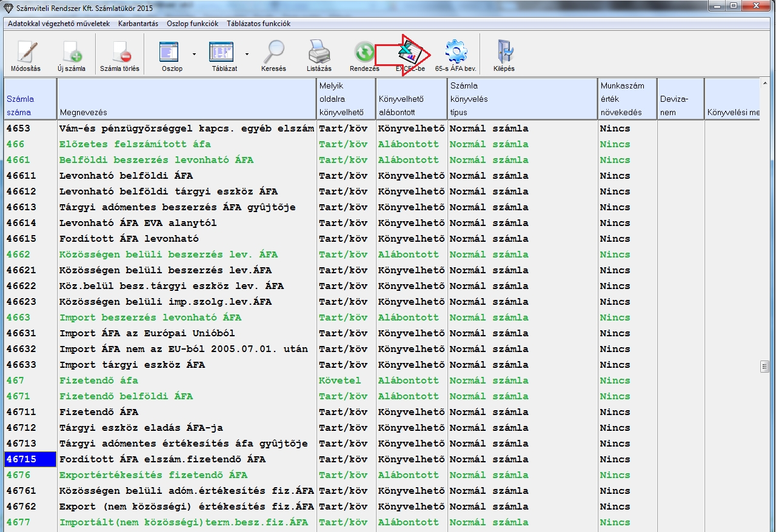The height and width of the screenshot is (532, 776).
Task: Create a new account with Új számla
Action: (x=71, y=53)
